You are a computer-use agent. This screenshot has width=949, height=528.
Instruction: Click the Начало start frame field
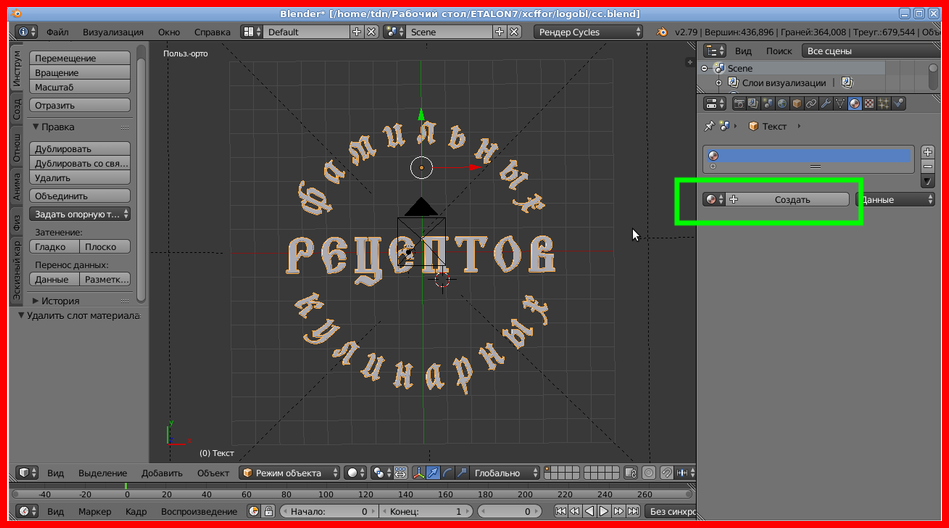tap(328, 511)
